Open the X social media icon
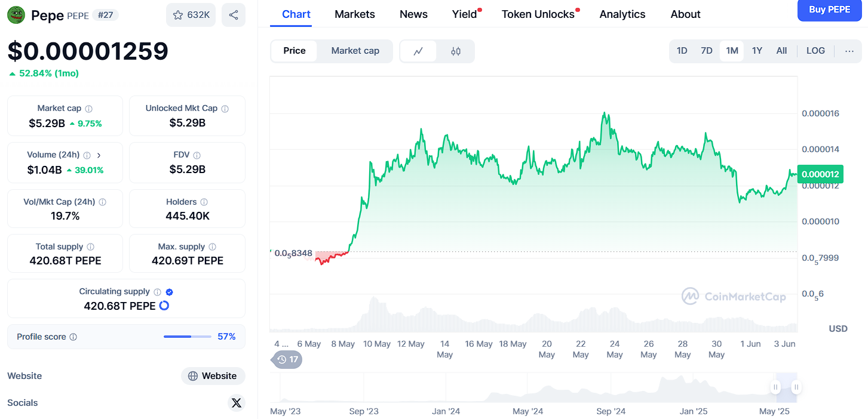Viewport: 868px width, 419px height. (x=237, y=403)
